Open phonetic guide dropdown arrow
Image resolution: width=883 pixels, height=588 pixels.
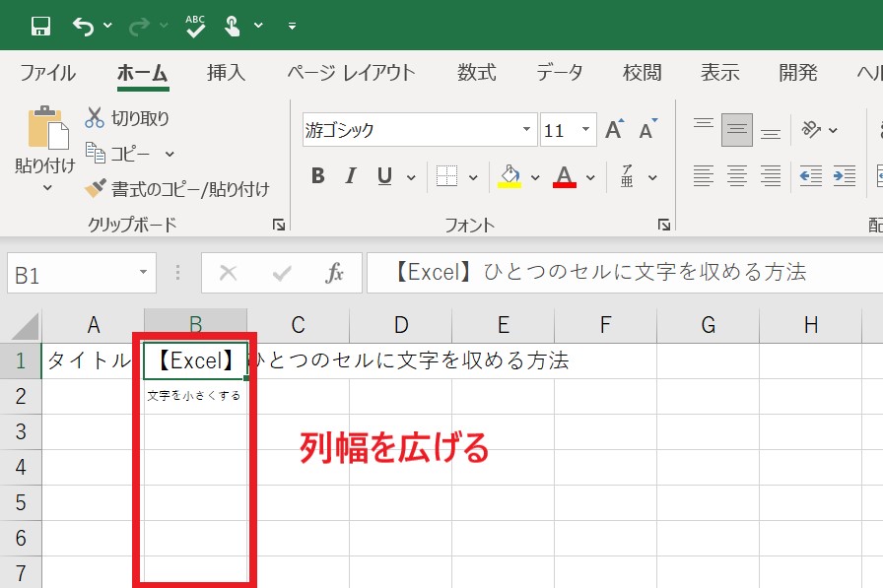click(652, 177)
